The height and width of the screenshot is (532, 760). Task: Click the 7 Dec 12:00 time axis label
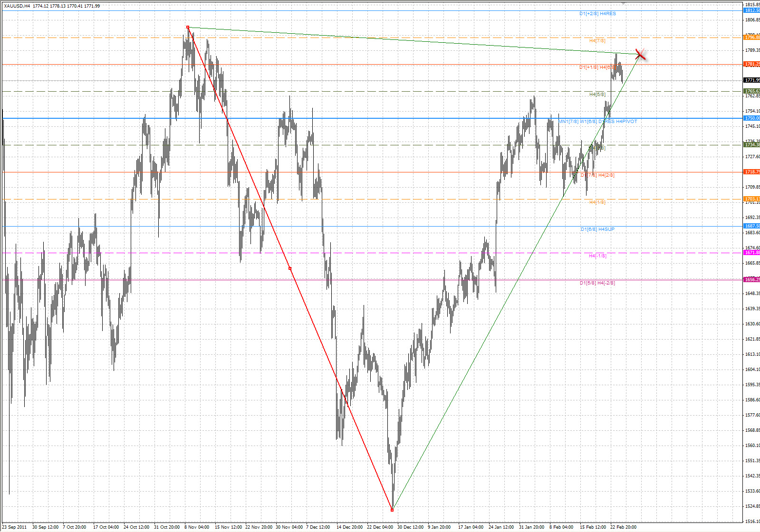click(318, 527)
